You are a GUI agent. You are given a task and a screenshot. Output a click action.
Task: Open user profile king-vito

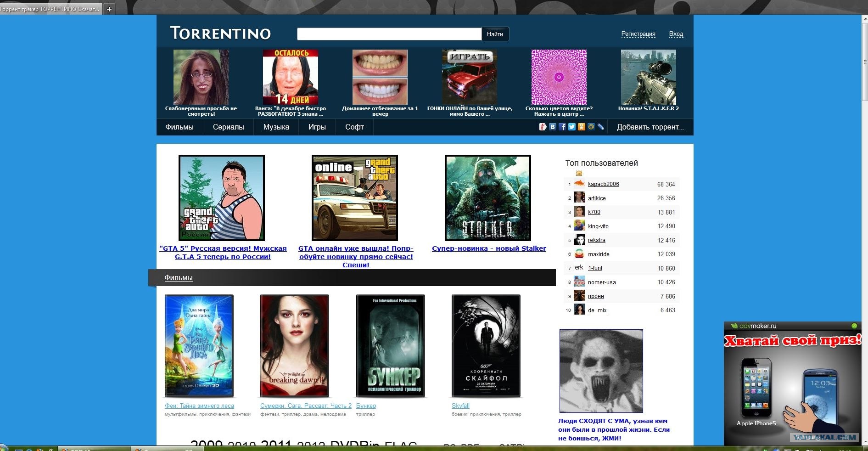(x=598, y=226)
